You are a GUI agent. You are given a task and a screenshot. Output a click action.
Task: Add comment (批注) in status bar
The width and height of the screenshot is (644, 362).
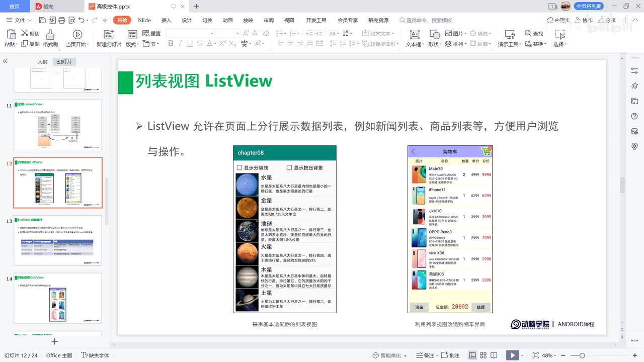point(451,355)
